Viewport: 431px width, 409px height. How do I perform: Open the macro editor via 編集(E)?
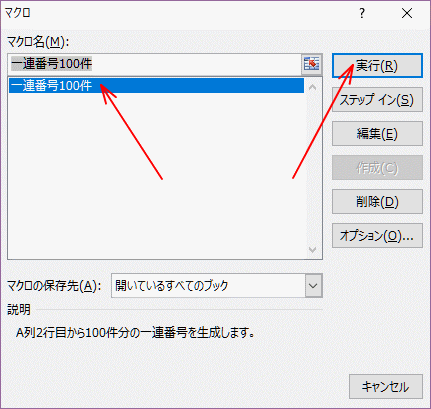point(377,134)
